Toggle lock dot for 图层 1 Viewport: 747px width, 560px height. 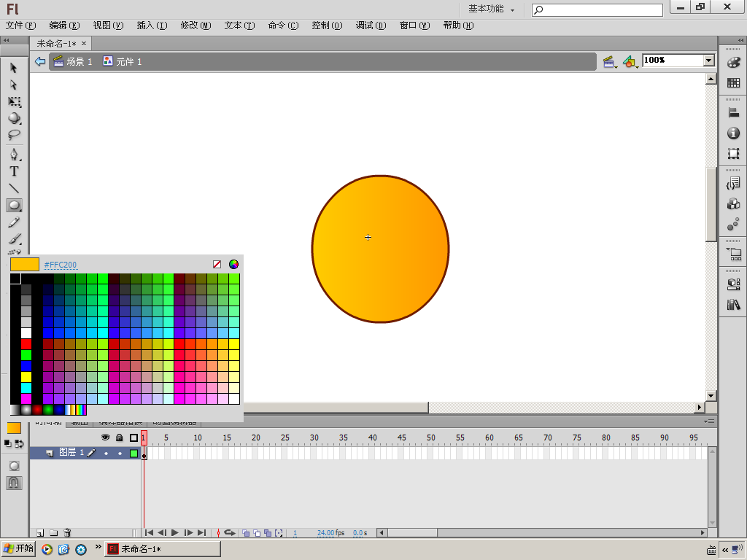120,453
